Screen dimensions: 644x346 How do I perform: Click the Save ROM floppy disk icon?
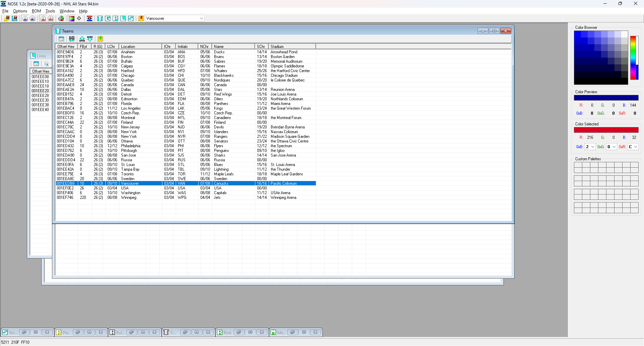[x=14, y=18]
